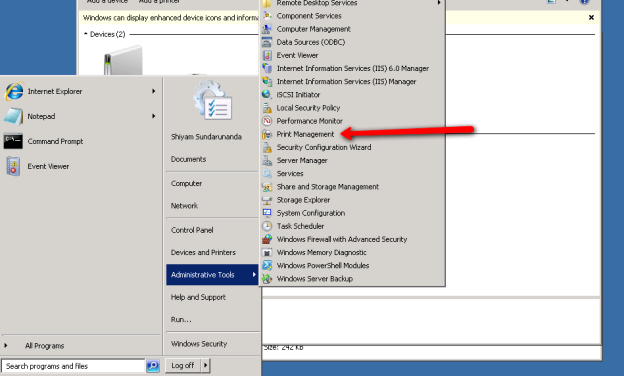
Task: Click the Windows Server Backup icon
Action: click(x=267, y=279)
